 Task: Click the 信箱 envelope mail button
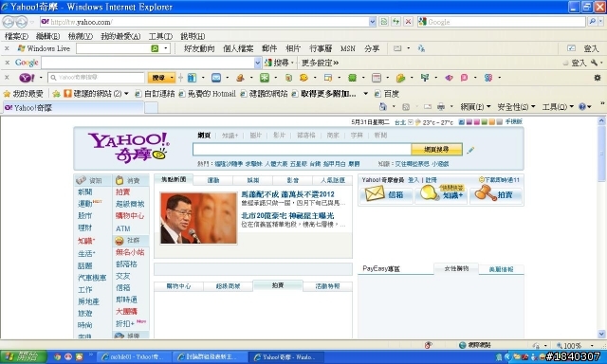[x=385, y=194]
